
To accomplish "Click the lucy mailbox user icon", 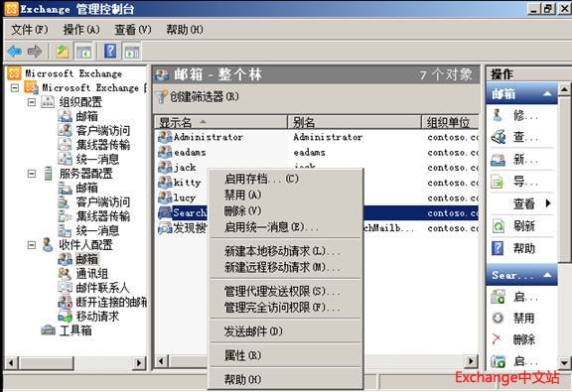I will point(165,197).
